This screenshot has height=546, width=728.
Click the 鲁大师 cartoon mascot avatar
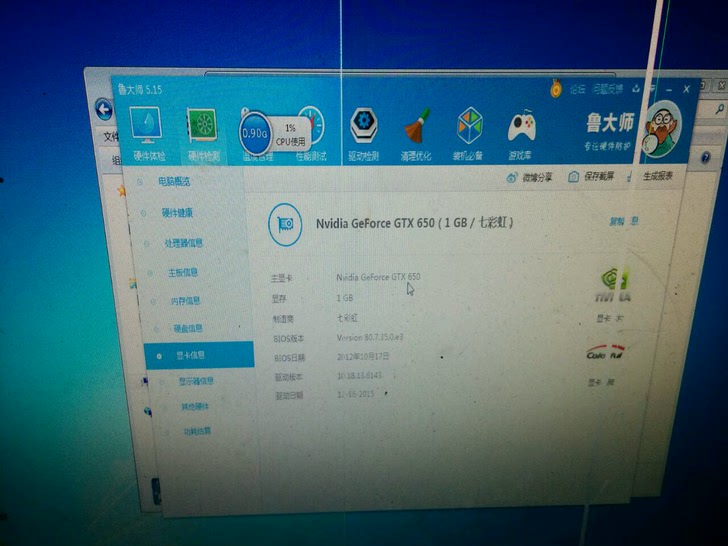pos(663,131)
